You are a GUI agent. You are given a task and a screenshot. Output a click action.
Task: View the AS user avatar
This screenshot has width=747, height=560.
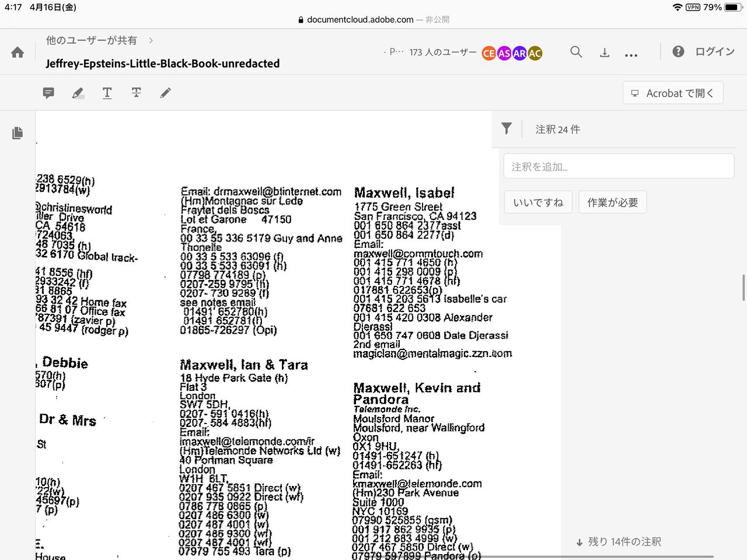[504, 54]
